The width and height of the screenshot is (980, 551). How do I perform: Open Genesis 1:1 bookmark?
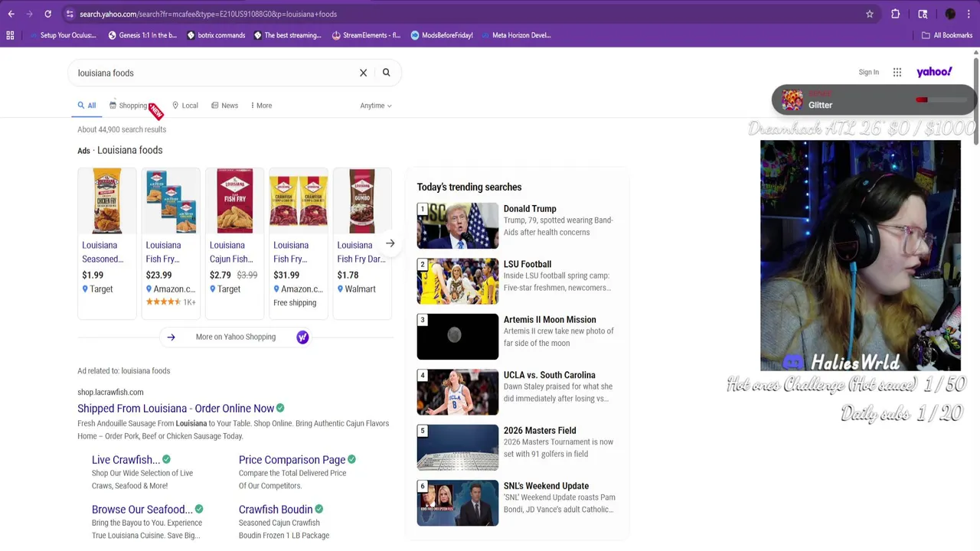click(142, 35)
